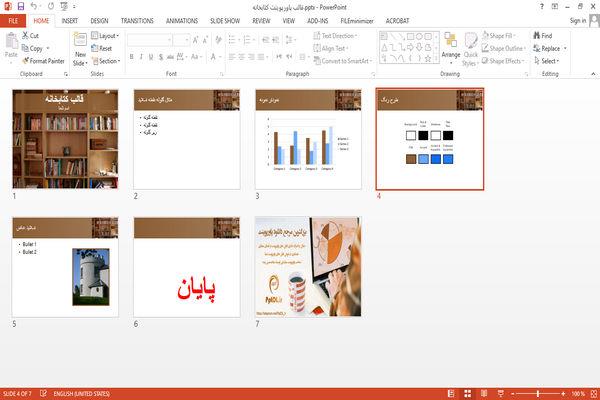Click Zoom out minus button
The height and width of the screenshot is (400, 600).
click(x=513, y=393)
